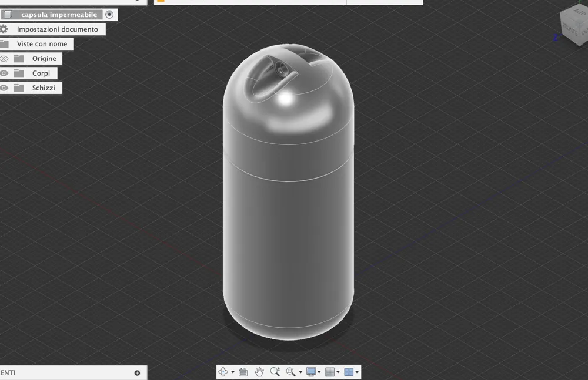588x380 pixels.
Task: Click the Corpi folder icon
Action: click(19, 73)
